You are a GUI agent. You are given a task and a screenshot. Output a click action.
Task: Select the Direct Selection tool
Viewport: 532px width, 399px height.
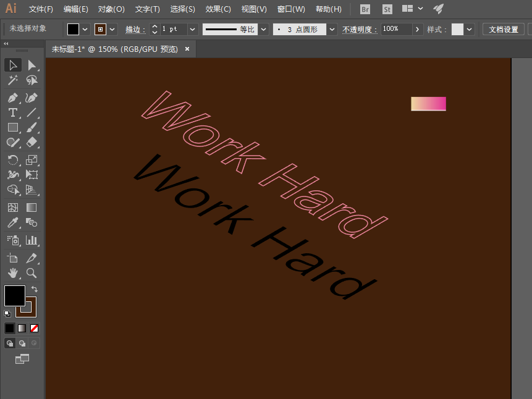[x=32, y=65]
